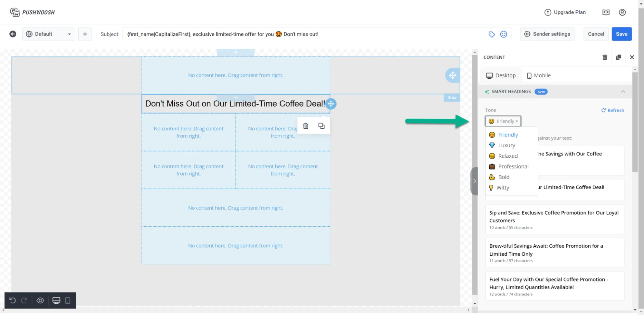Select the Luxury tone option

tap(506, 145)
